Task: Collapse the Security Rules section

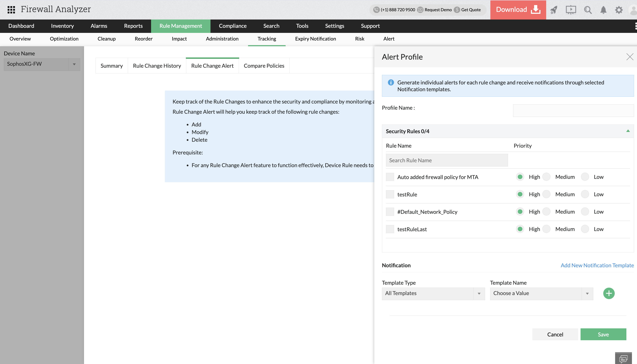Action: (x=628, y=131)
